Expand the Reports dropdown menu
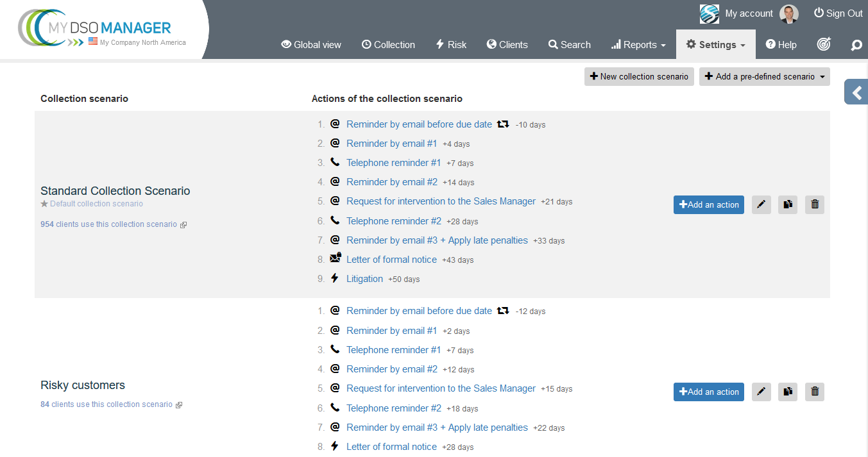The height and width of the screenshot is (457, 868). [638, 45]
